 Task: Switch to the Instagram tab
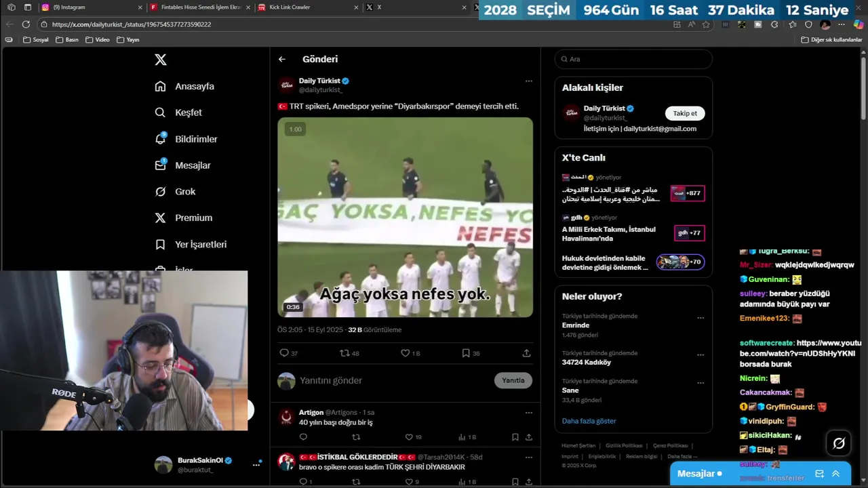click(x=90, y=7)
